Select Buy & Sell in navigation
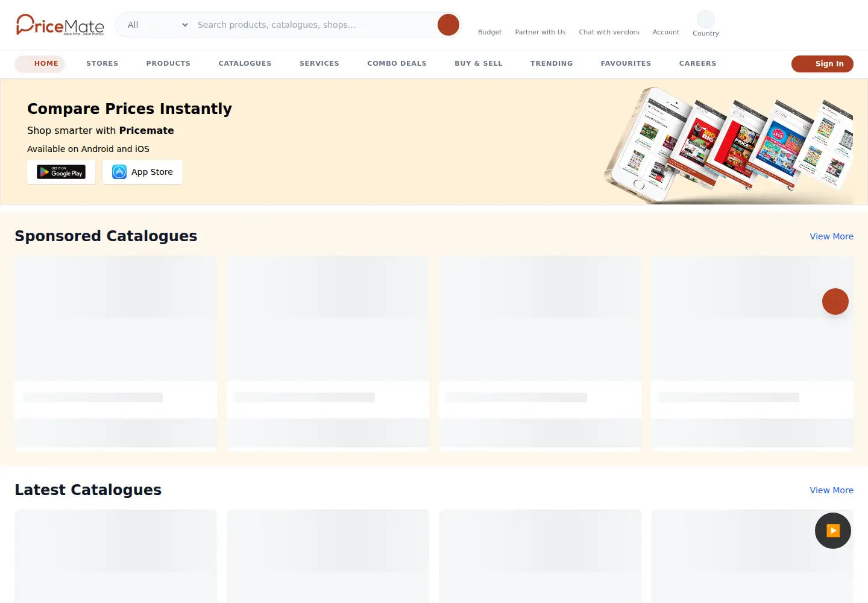The height and width of the screenshot is (603, 868). (479, 63)
